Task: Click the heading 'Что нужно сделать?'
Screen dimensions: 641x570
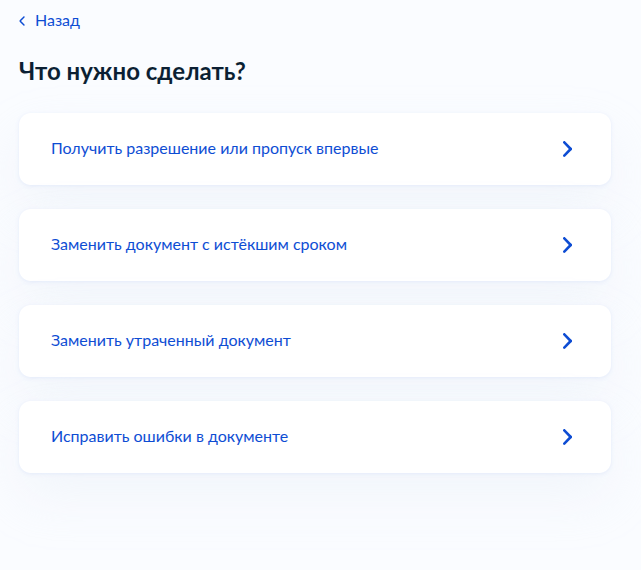Action: (x=132, y=72)
